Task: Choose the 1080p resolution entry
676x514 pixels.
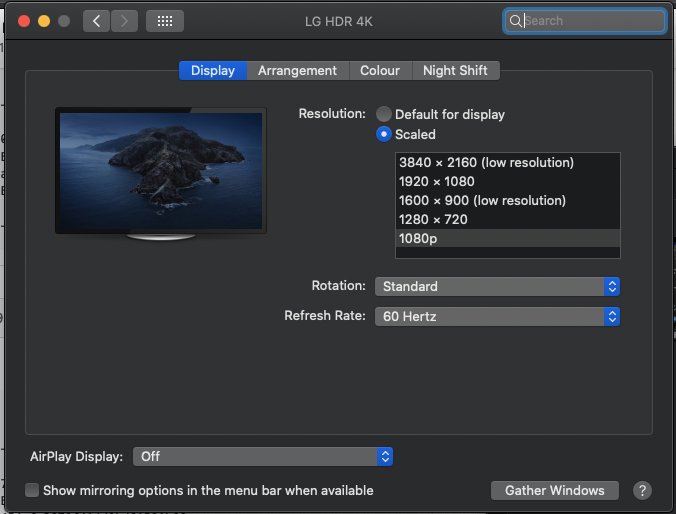Action: pos(507,238)
